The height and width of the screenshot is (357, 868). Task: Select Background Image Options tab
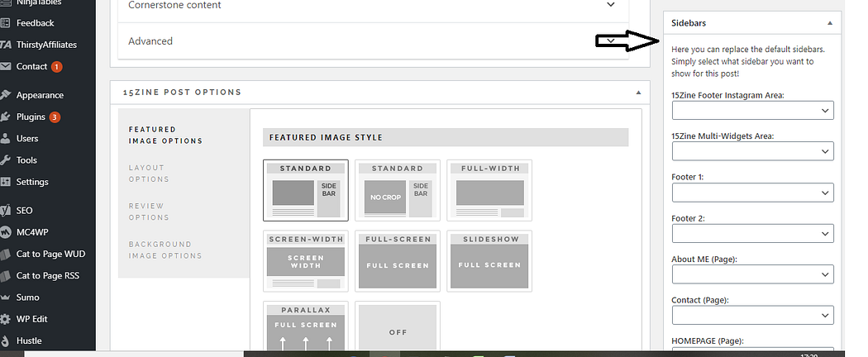coord(165,250)
